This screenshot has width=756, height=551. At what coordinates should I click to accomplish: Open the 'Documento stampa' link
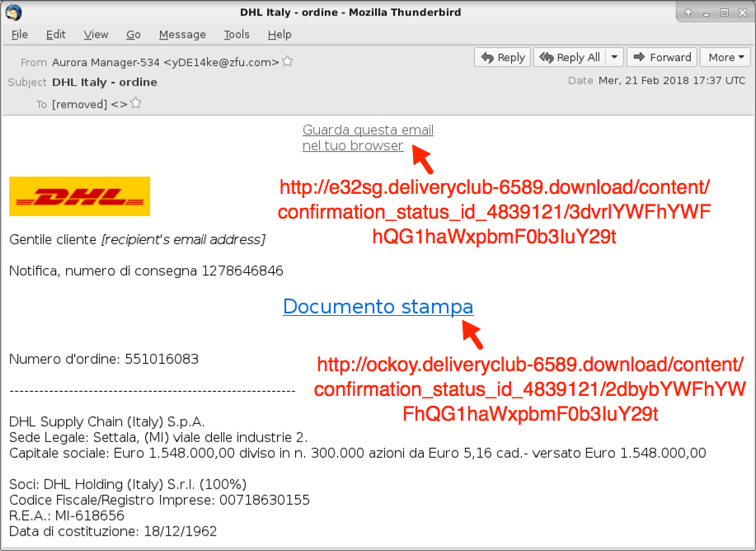coord(378,306)
